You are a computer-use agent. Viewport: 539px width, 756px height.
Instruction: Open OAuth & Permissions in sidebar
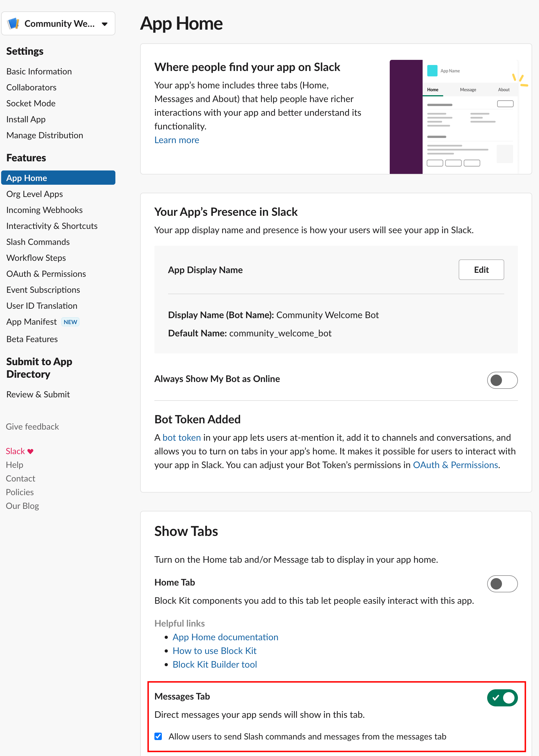(x=46, y=274)
